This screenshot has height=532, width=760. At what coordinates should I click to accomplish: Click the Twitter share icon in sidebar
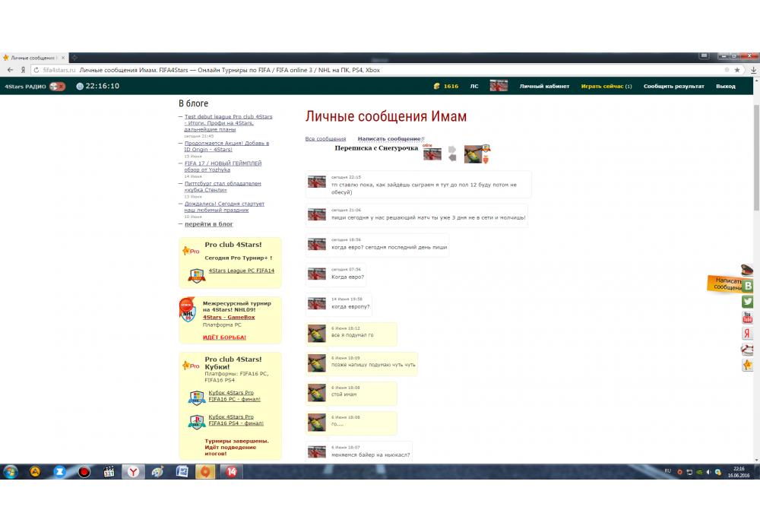[748, 302]
